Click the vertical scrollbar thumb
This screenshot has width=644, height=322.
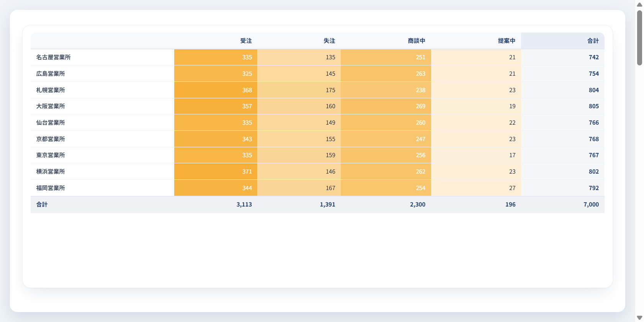[639, 38]
